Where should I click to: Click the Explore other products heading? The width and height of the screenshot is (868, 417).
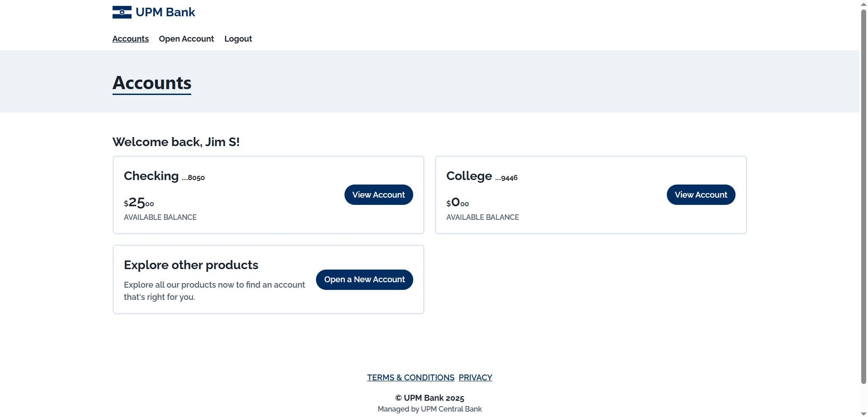[x=191, y=265]
